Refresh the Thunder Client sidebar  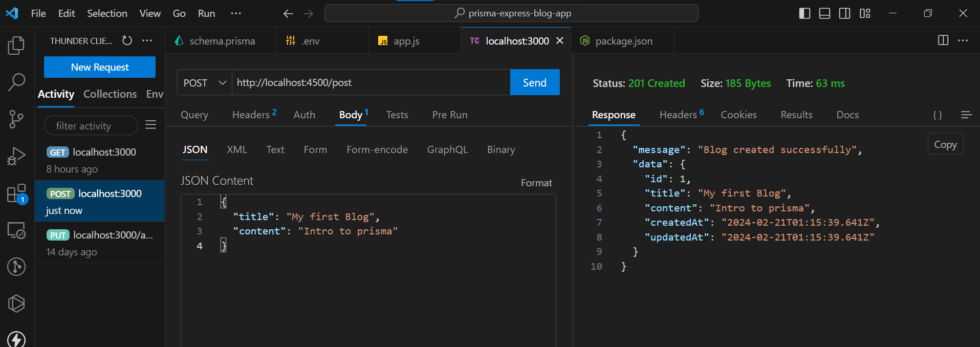tap(127, 40)
